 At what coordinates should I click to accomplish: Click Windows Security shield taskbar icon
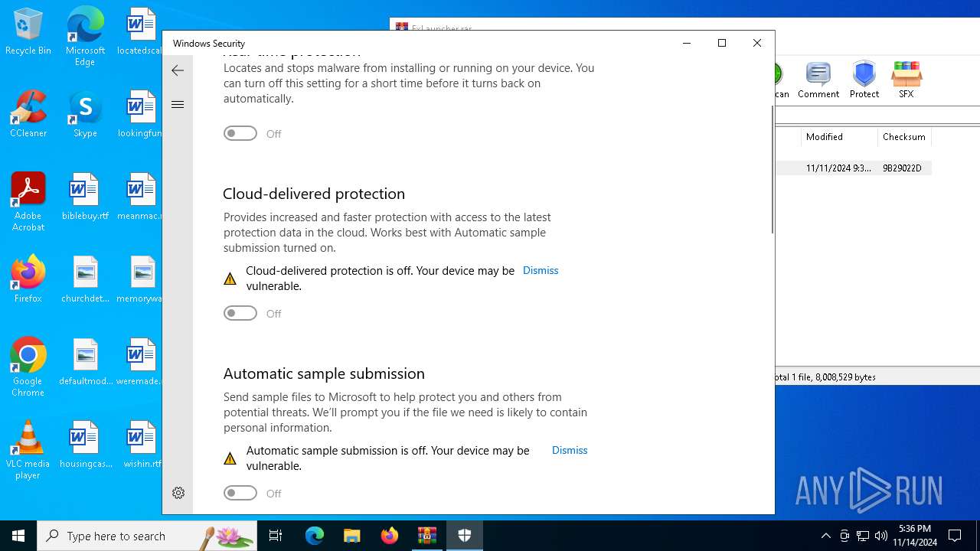[x=464, y=536]
